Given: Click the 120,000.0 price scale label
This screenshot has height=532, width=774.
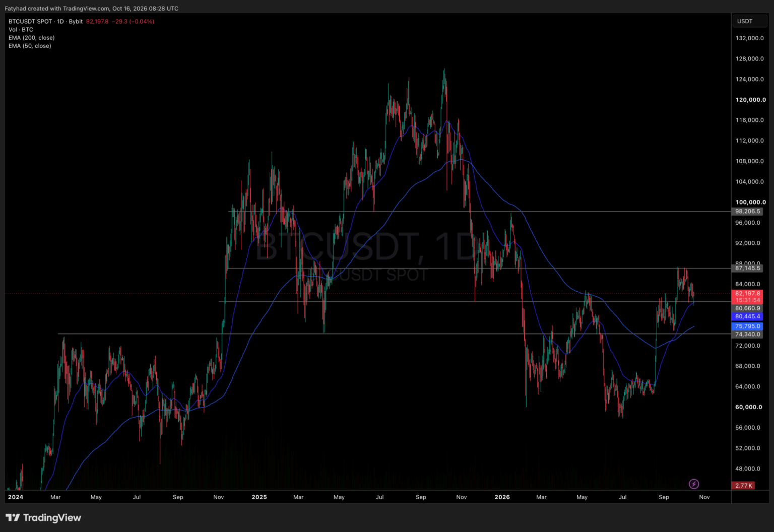Looking at the screenshot, I should 750,100.
